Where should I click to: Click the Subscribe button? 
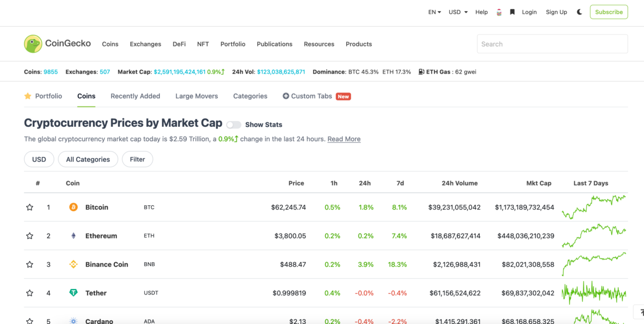pyautogui.click(x=609, y=12)
